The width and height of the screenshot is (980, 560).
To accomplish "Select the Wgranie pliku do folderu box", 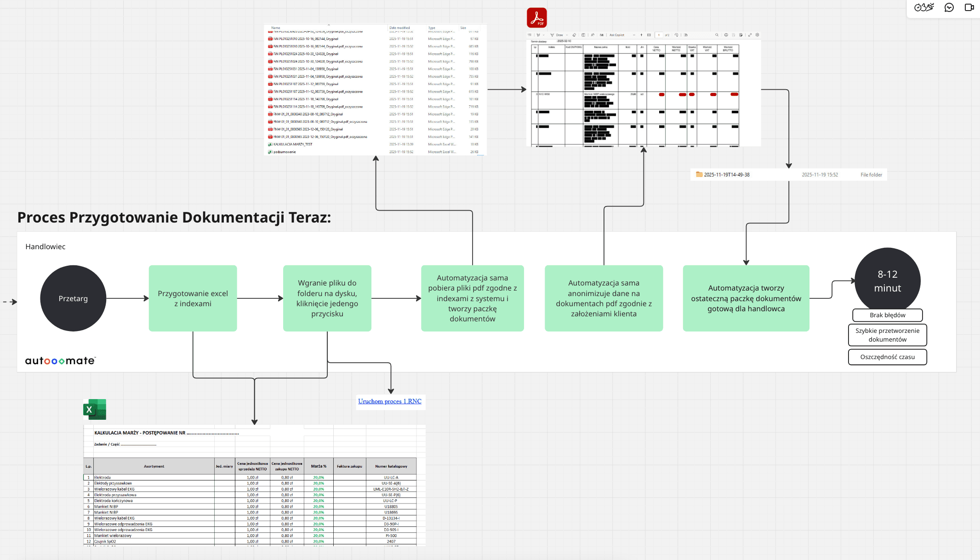I will pyautogui.click(x=327, y=298).
